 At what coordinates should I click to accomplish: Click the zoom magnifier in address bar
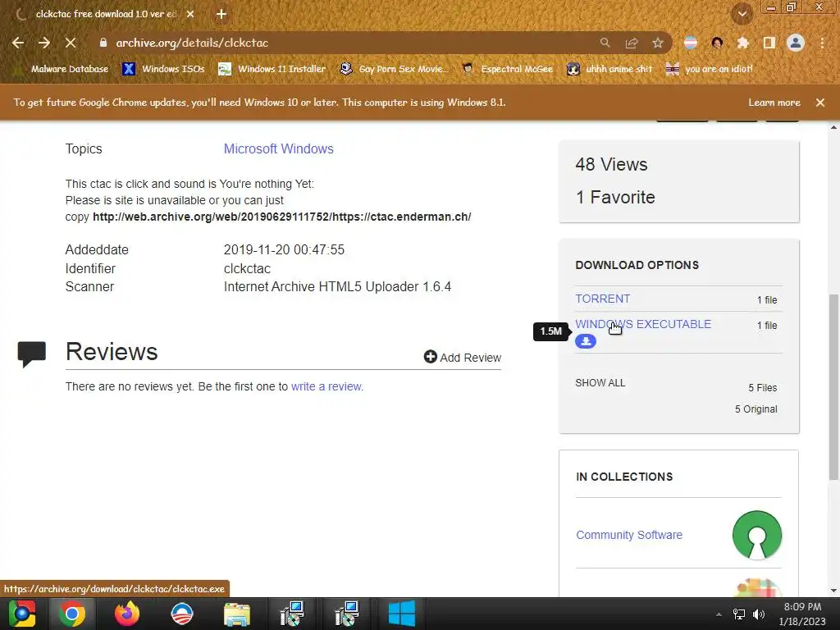point(605,43)
